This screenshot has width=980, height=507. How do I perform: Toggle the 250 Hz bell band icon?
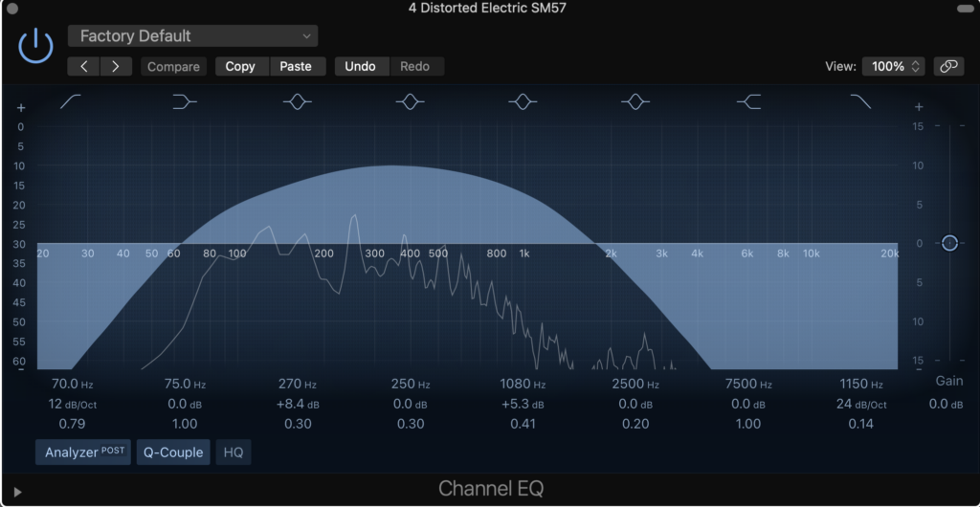[410, 101]
